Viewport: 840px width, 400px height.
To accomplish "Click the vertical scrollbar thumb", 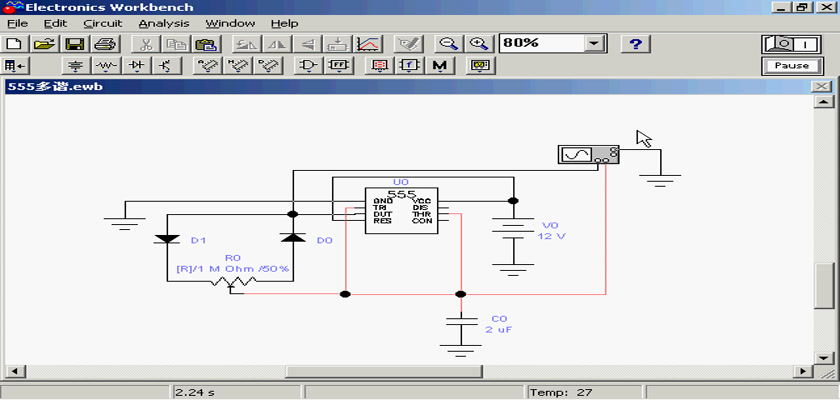I will tap(823, 286).
